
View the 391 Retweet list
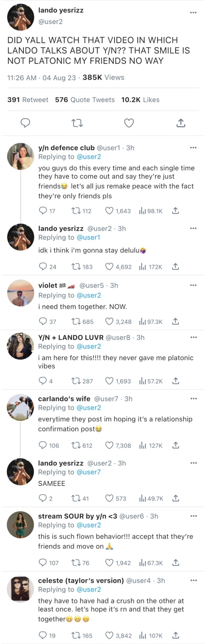(28, 100)
